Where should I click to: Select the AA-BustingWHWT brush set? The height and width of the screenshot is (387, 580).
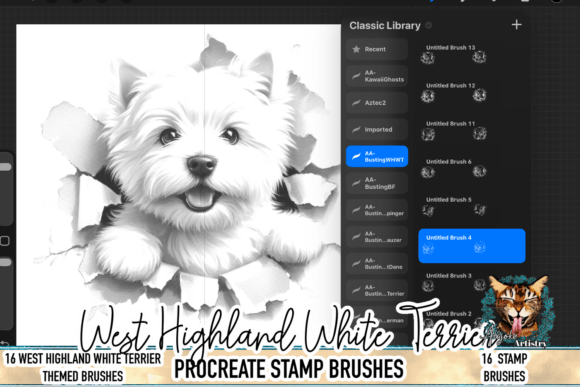(x=377, y=156)
